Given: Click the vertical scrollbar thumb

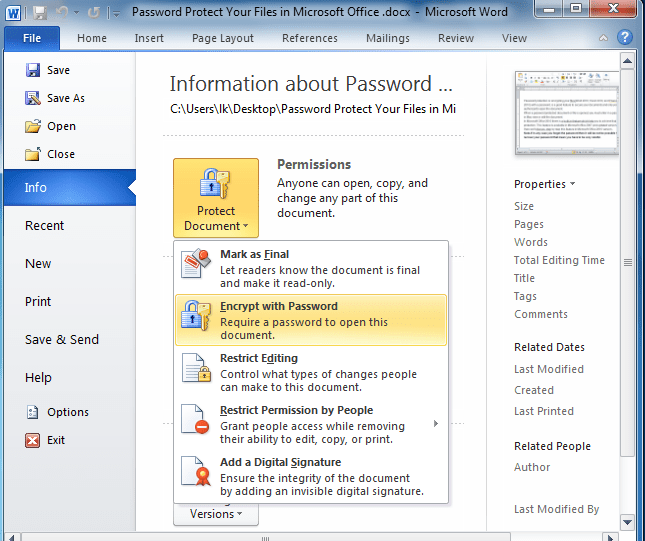Looking at the screenshot, I should pos(627,262).
